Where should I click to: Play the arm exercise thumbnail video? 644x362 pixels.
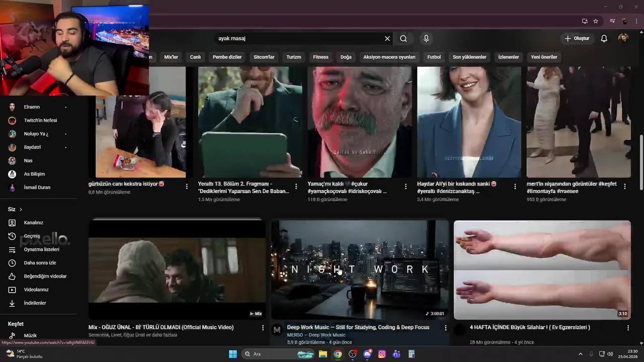(542, 270)
